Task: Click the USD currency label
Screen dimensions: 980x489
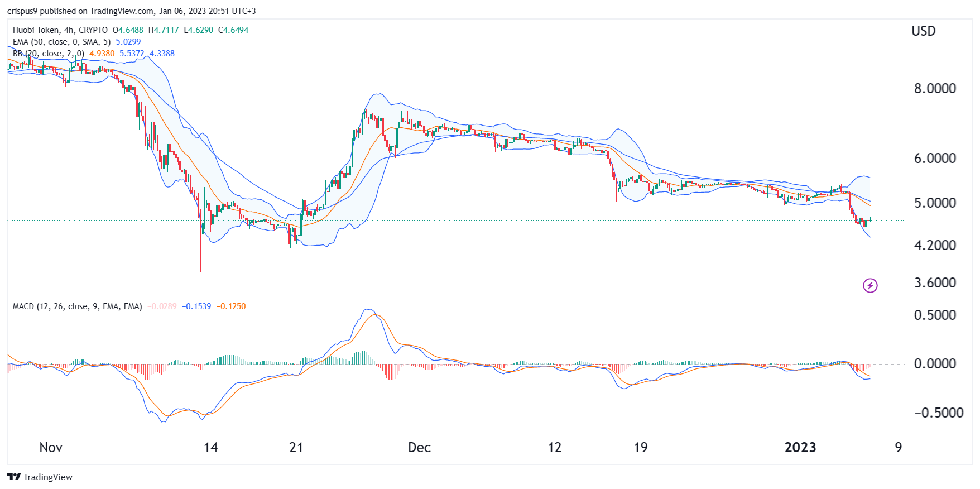Action: coord(924,31)
